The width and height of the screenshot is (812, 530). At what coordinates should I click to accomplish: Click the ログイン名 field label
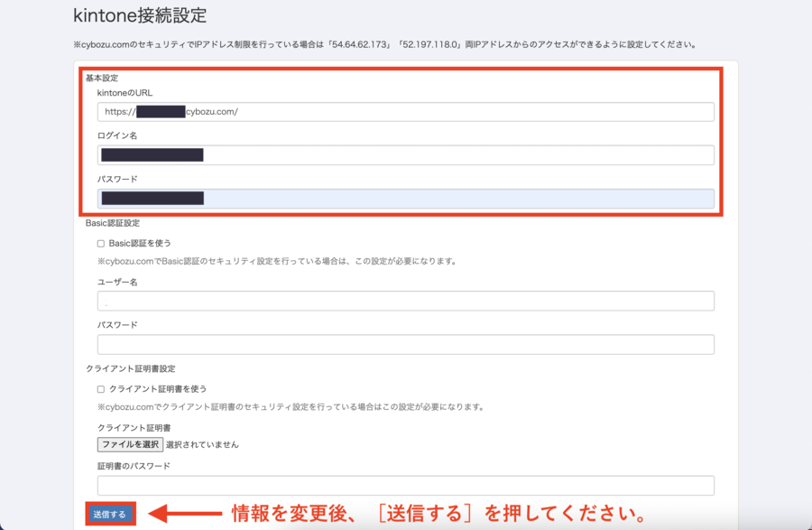point(117,135)
